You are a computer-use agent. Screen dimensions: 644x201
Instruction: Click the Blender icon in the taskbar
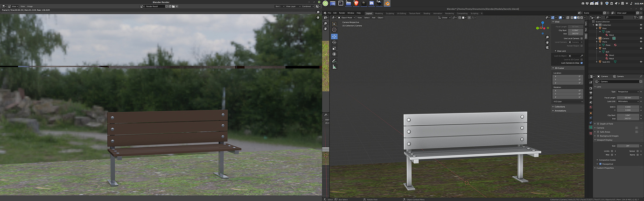click(x=387, y=3)
